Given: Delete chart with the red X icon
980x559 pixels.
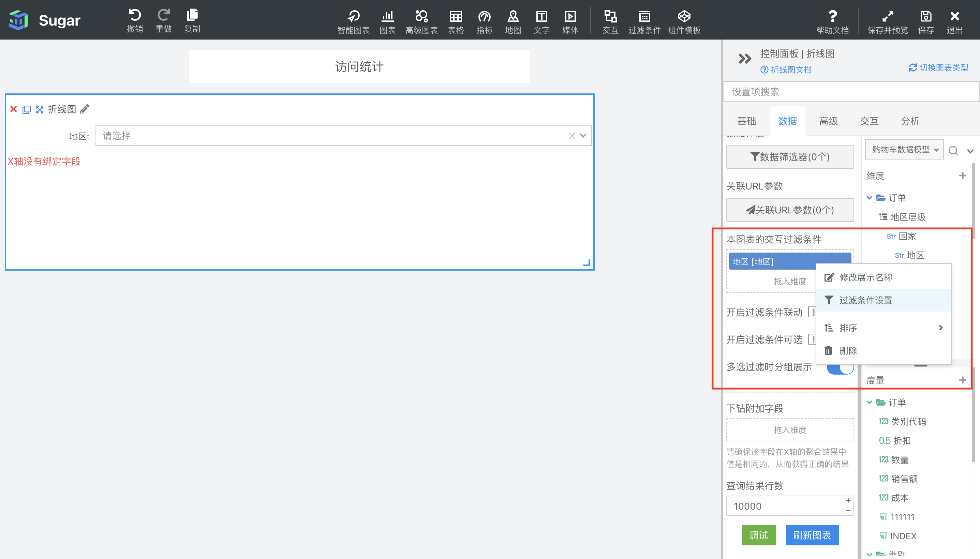Looking at the screenshot, I should [13, 109].
